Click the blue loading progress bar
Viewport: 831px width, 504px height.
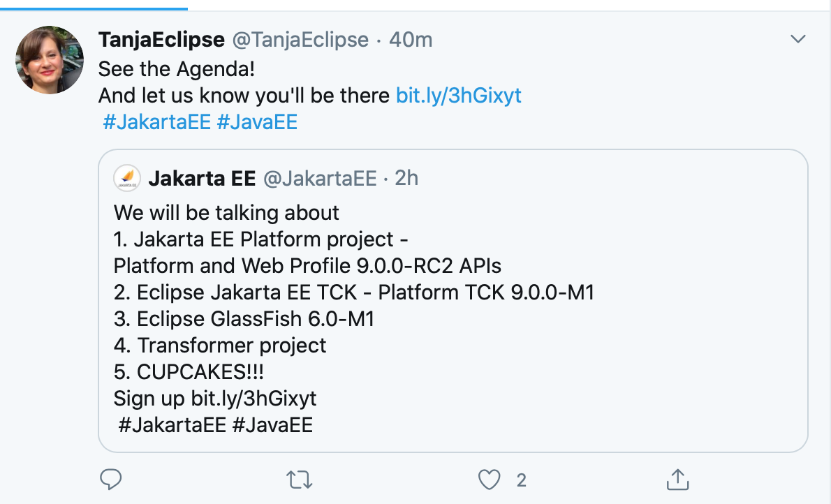(94, 8)
